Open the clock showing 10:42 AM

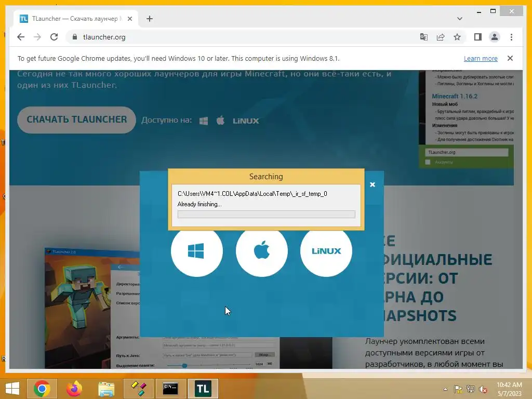tap(509, 389)
